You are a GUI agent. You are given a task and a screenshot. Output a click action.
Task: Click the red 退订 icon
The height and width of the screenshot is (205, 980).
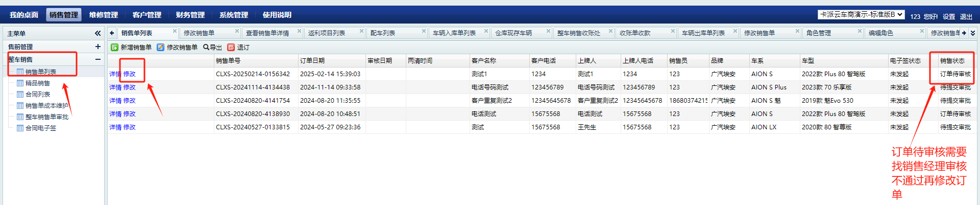pos(231,47)
